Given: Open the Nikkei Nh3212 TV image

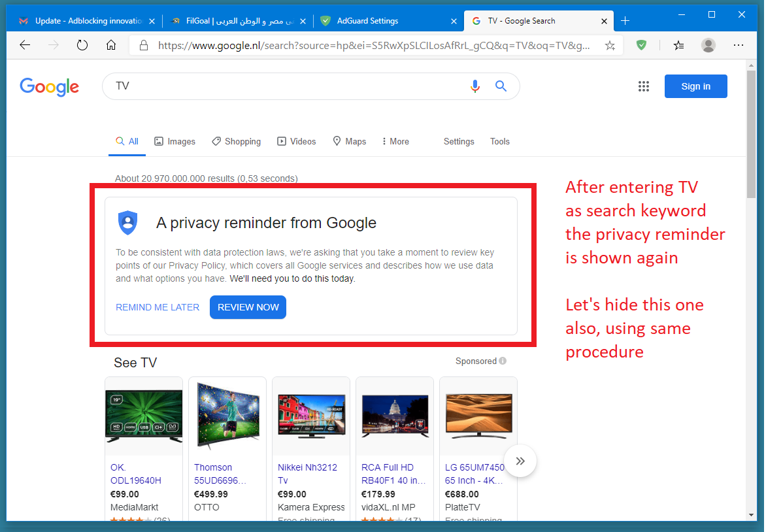Looking at the screenshot, I should tap(311, 416).
